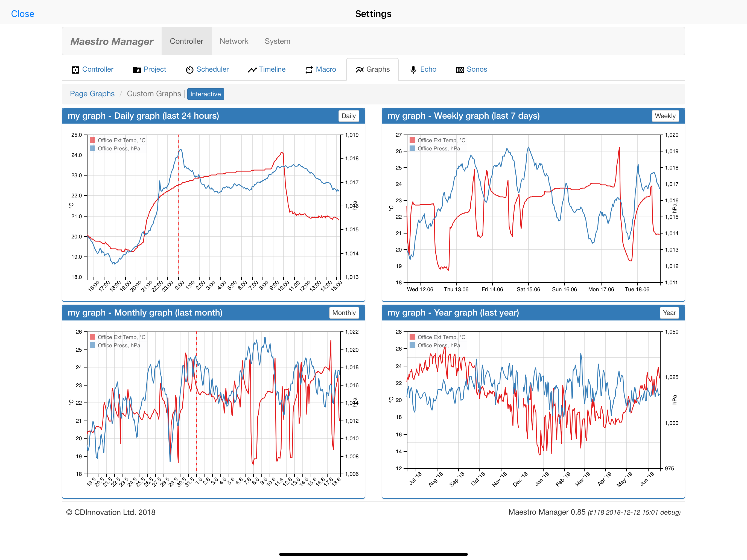Viewport: 747px width, 560px height.
Task: Open the Weekly period selector
Action: coord(665,116)
